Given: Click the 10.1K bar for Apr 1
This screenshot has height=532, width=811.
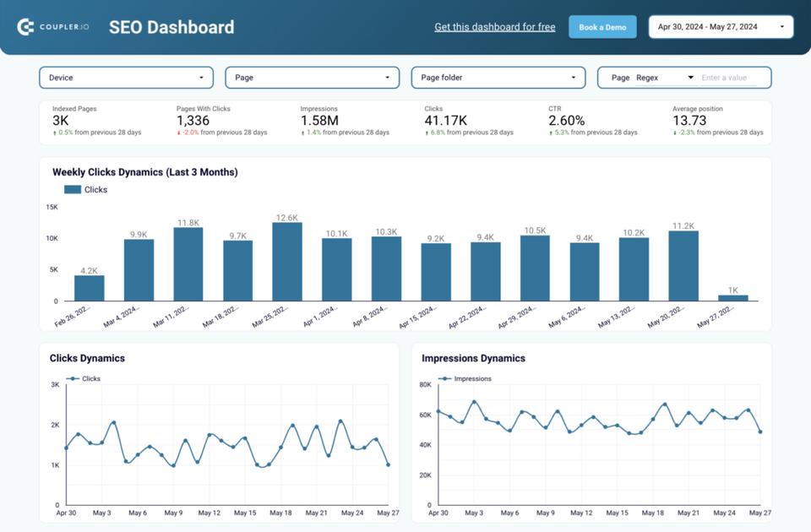Looking at the screenshot, I should pyautogui.click(x=337, y=269).
